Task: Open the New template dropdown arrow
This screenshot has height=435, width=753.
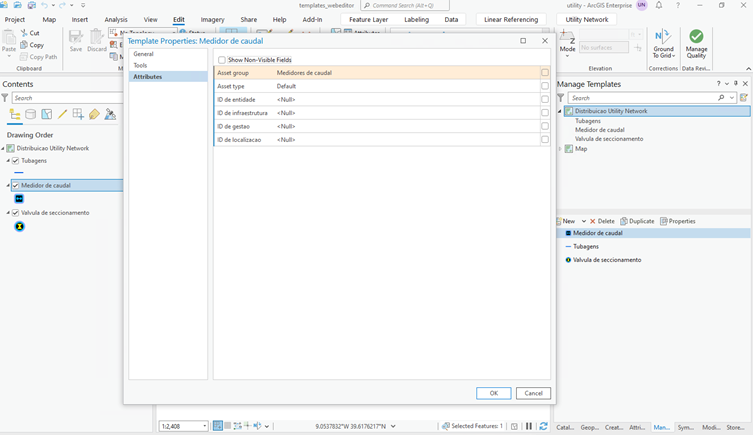Action: (x=583, y=221)
